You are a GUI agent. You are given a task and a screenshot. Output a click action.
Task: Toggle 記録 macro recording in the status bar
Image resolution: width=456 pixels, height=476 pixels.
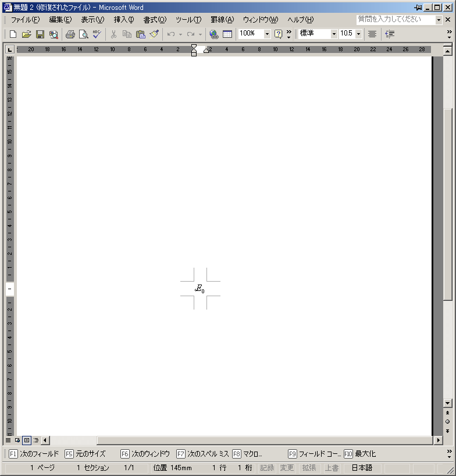click(267, 468)
